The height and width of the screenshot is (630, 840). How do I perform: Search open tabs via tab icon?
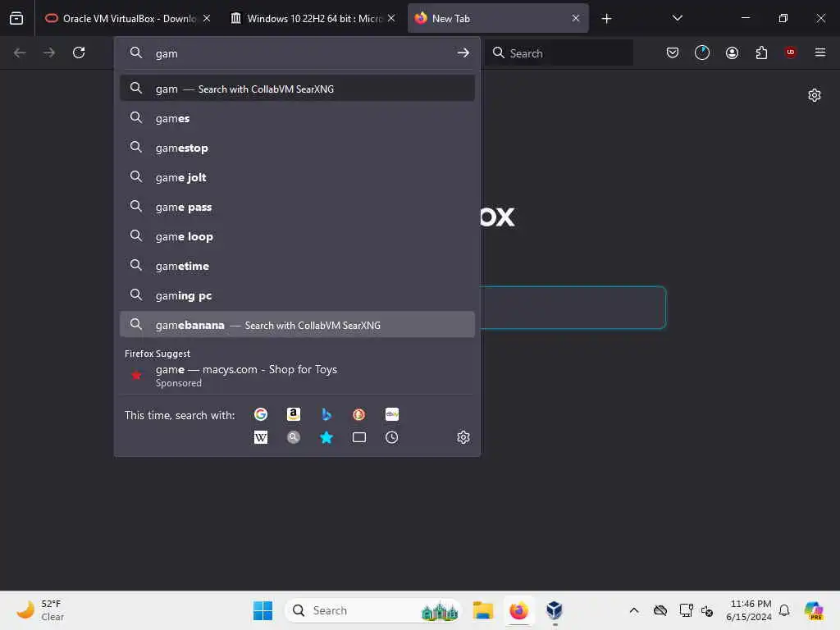[359, 437]
